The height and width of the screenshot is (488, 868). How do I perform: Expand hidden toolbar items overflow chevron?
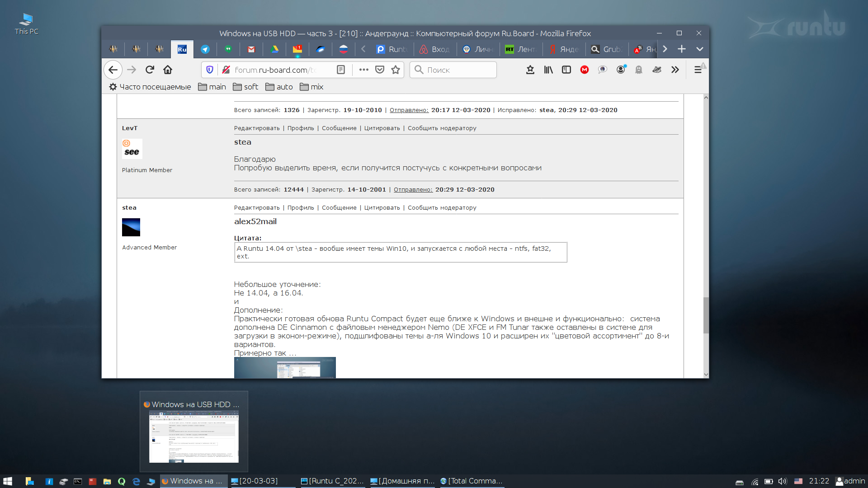[675, 70]
